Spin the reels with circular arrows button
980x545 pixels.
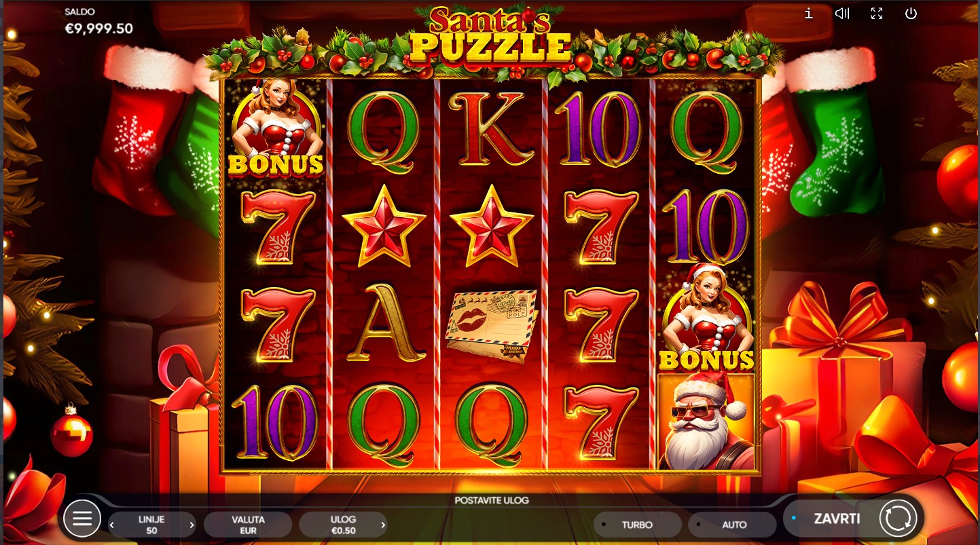[x=898, y=519]
